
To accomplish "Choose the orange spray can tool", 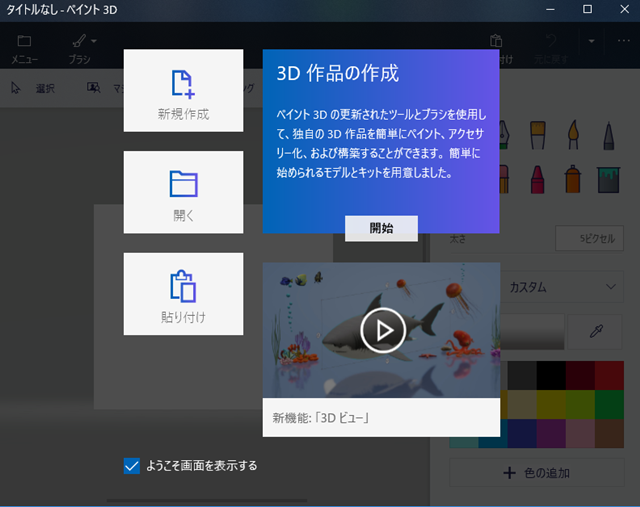I will [x=573, y=179].
